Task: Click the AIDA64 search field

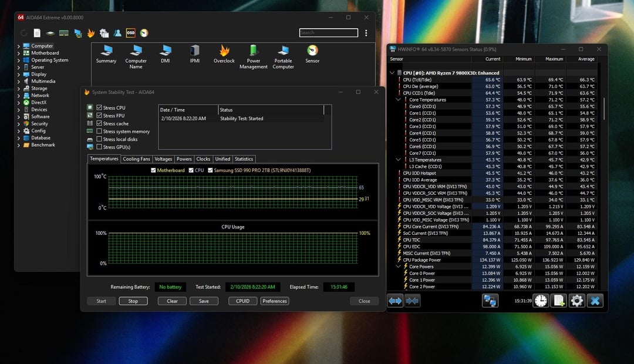Action: tap(328, 33)
